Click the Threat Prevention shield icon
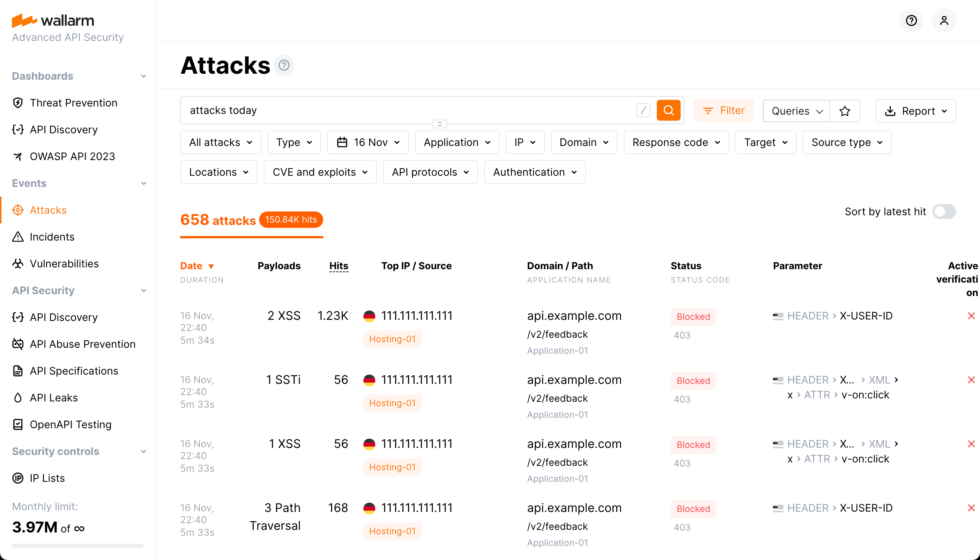 [x=18, y=103]
